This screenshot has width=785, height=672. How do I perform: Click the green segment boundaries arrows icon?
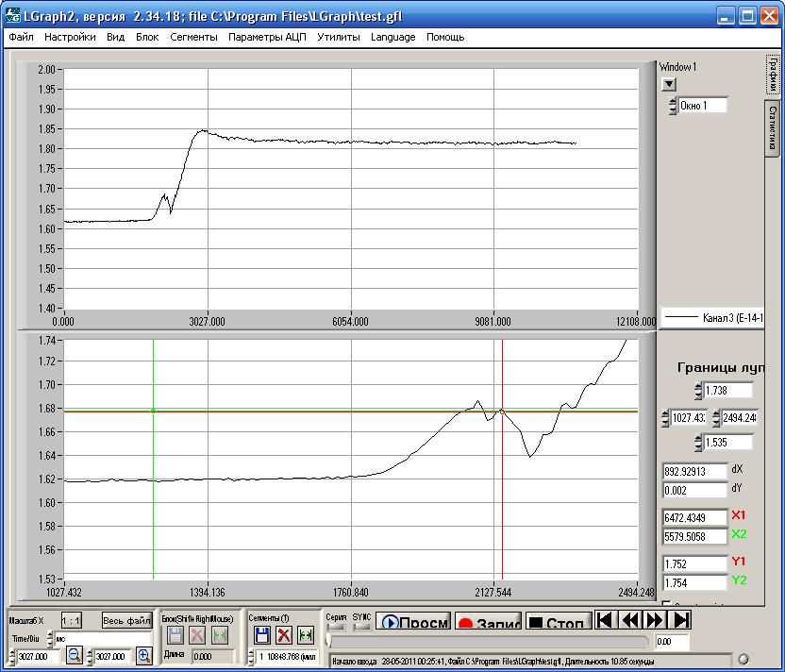click(305, 635)
